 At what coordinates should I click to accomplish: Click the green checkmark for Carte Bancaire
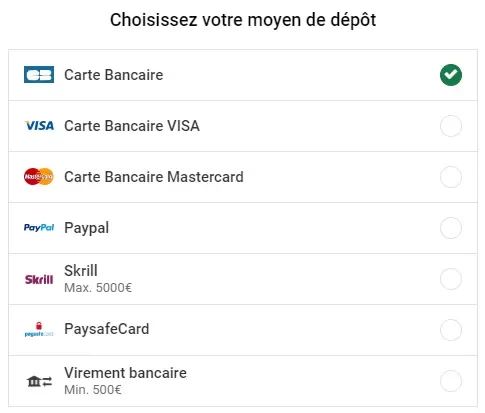point(451,75)
